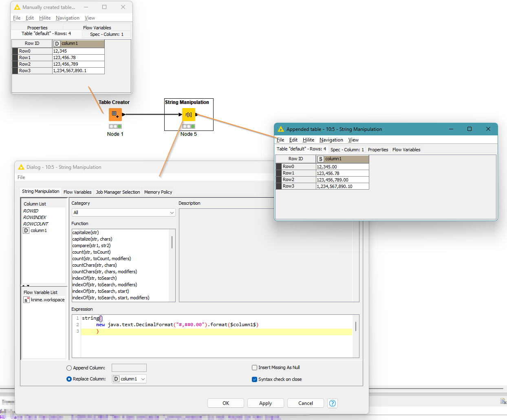Click the Append Column name text field
The image size is (507, 420).
click(x=129, y=368)
